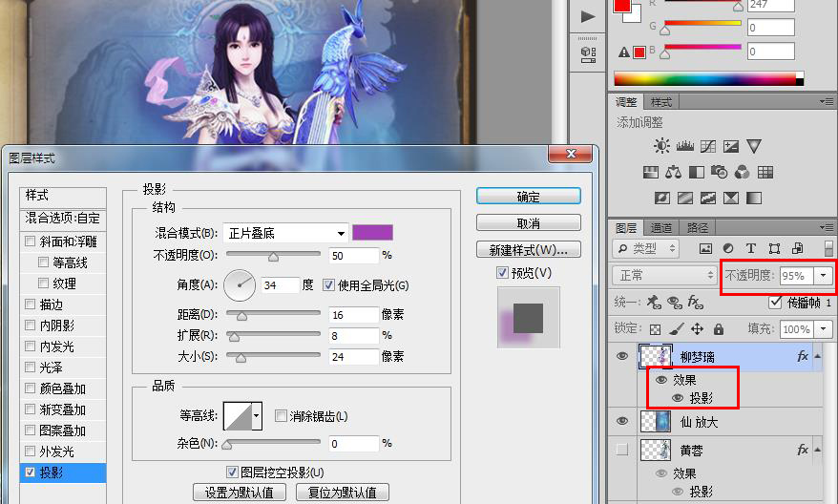The height and width of the screenshot is (504, 838).
Task: Open 类型 layer filter dropdown
Action: click(645, 248)
